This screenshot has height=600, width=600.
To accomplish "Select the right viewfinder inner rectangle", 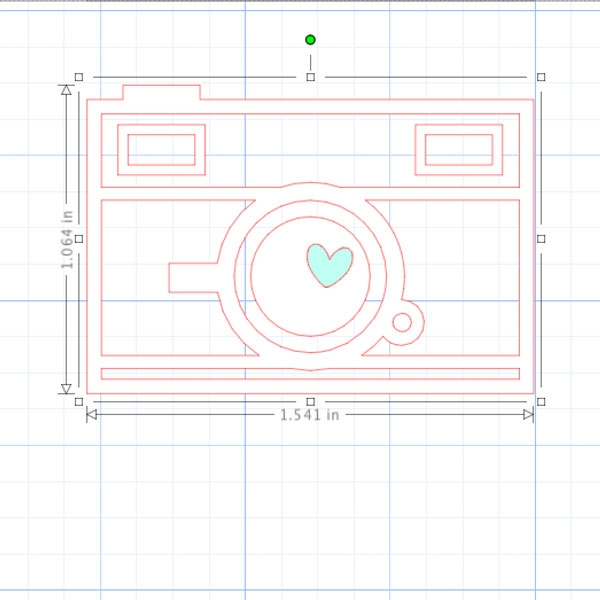I will point(459,150).
